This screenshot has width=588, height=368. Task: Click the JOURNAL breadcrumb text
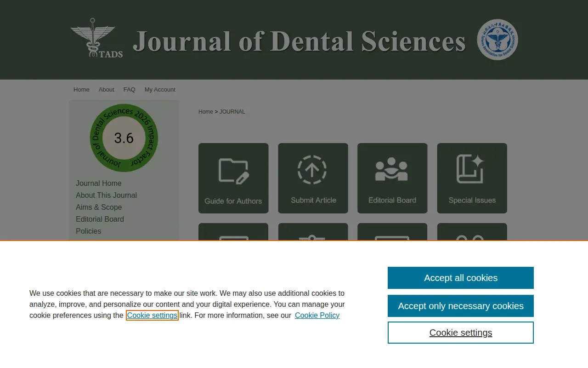pos(232,112)
